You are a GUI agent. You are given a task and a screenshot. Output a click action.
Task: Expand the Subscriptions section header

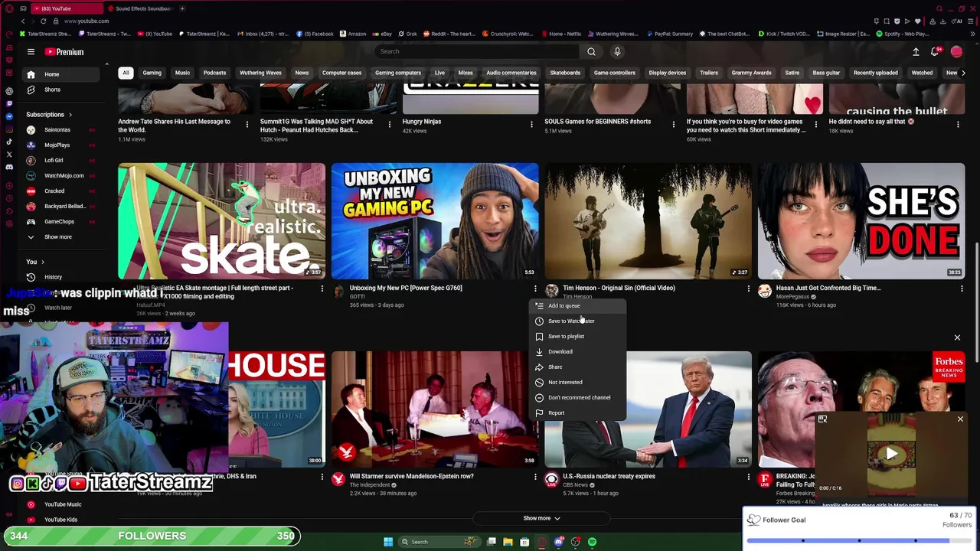coord(49,115)
